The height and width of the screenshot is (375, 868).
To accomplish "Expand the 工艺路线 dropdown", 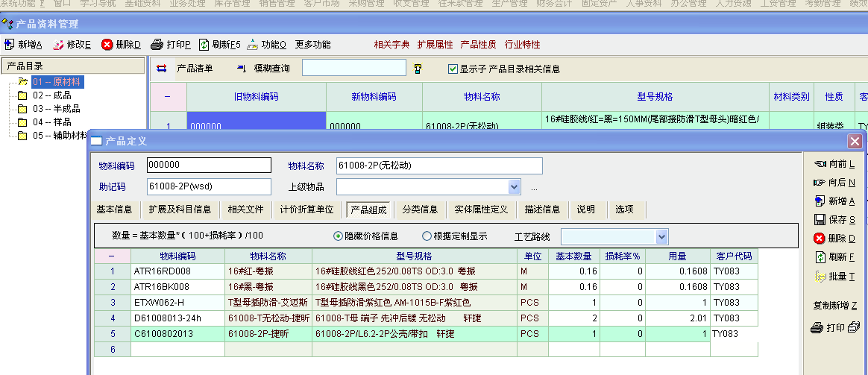I will (661, 236).
